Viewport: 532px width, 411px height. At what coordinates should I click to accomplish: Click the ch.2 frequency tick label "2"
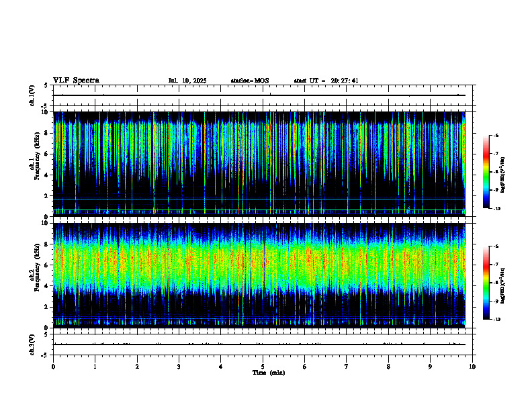pyautogui.click(x=47, y=307)
